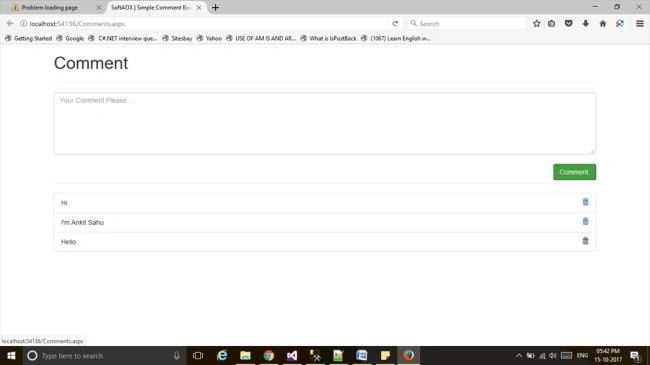Open the 'C#.NET interview que...' bookmark
The image size is (650, 365).
point(123,38)
